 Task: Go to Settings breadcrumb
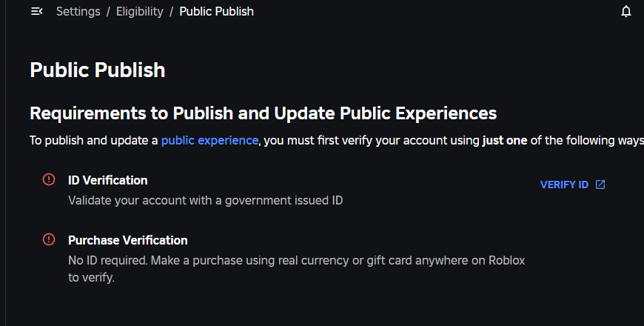[x=78, y=12]
